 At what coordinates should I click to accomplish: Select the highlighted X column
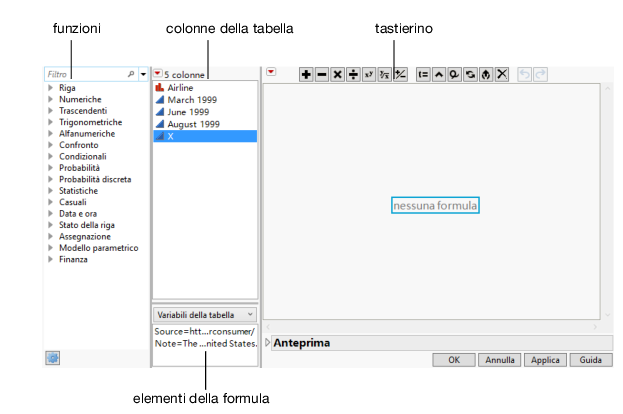(205, 136)
